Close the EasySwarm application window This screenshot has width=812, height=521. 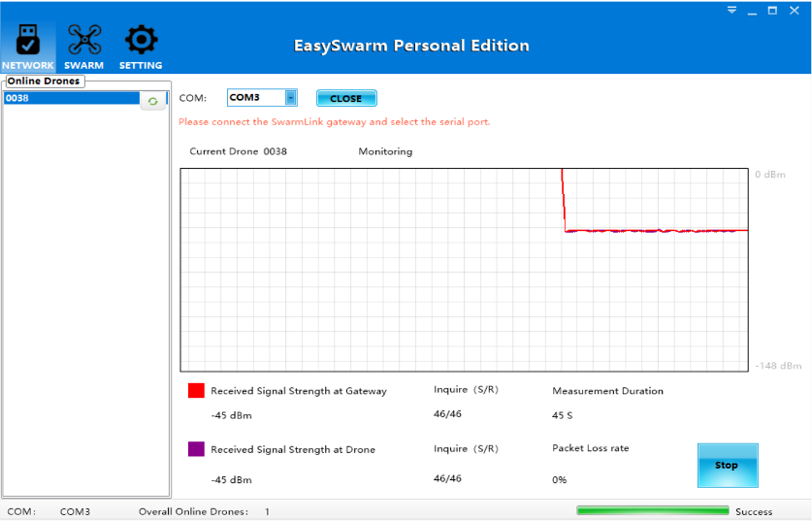[794, 11]
